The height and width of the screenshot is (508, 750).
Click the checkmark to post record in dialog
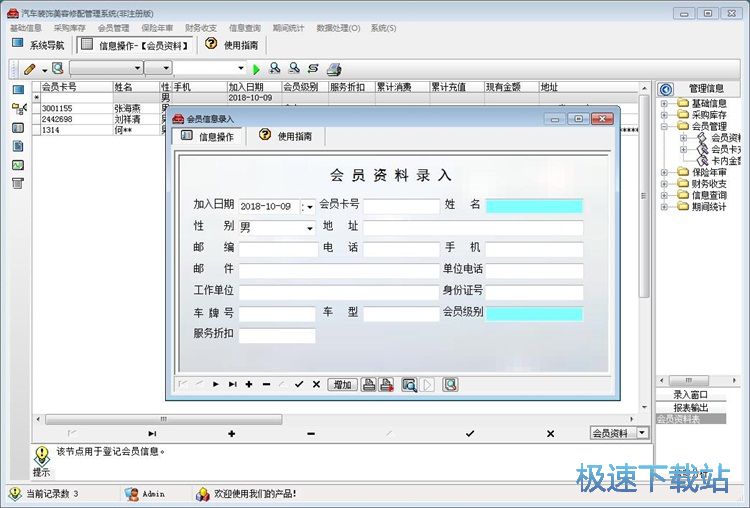pyautogui.click(x=299, y=385)
